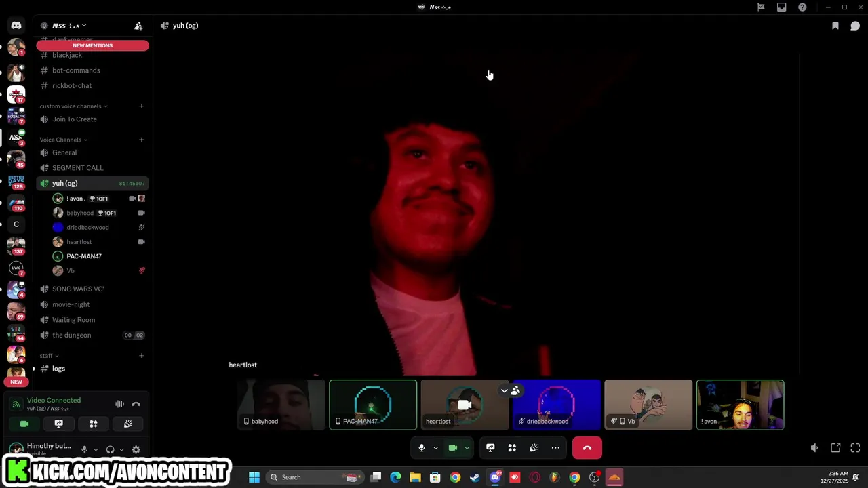Open more options ellipsis in call bar
868x488 pixels.
pos(555,448)
